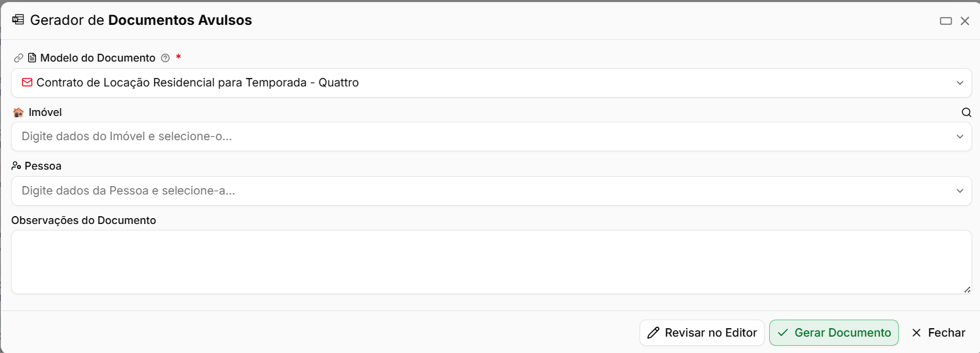
Task: Click the link icon before Modelo do Documento
Action: pos(18,58)
